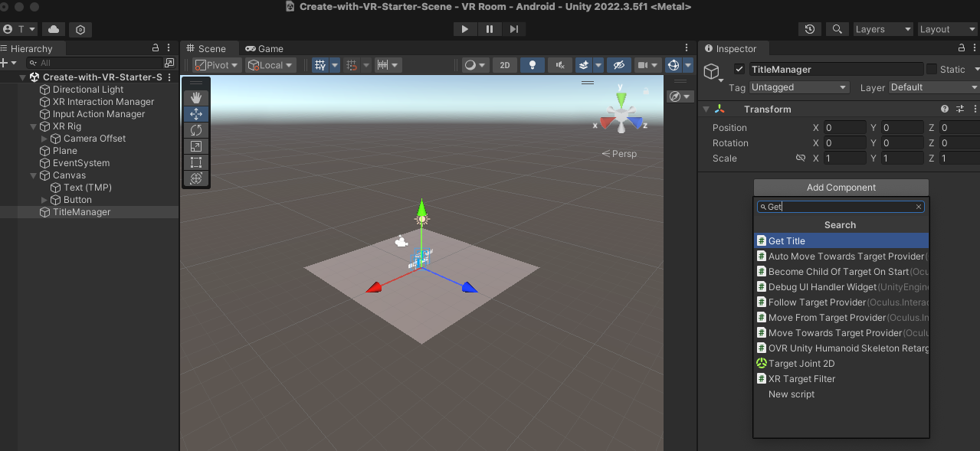
Task: Enable the Static checkbox
Action: [932, 69]
